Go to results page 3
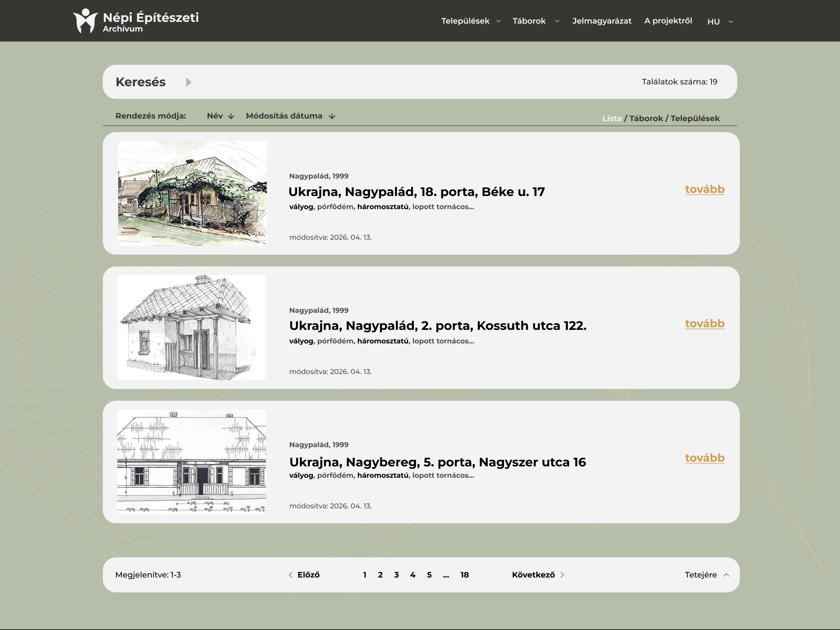Image resolution: width=840 pixels, height=630 pixels. click(x=396, y=575)
